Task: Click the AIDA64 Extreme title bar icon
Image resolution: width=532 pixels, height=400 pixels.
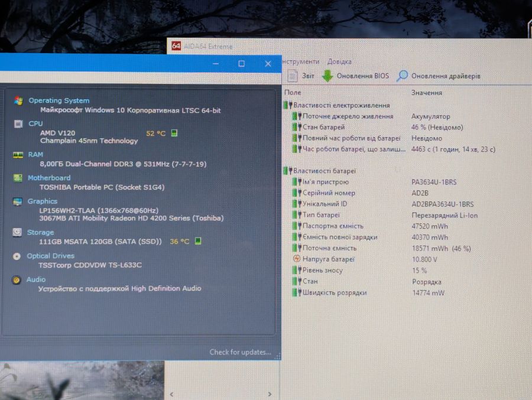Action: 176,46
